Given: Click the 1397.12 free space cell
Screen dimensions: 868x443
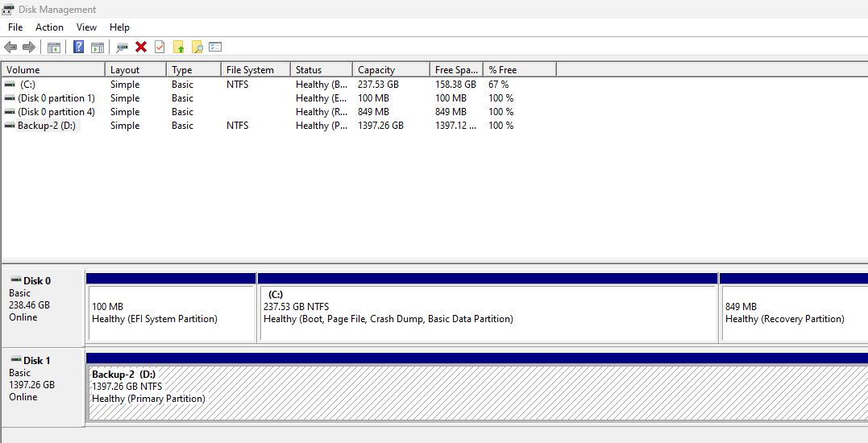Looking at the screenshot, I should coord(455,126).
